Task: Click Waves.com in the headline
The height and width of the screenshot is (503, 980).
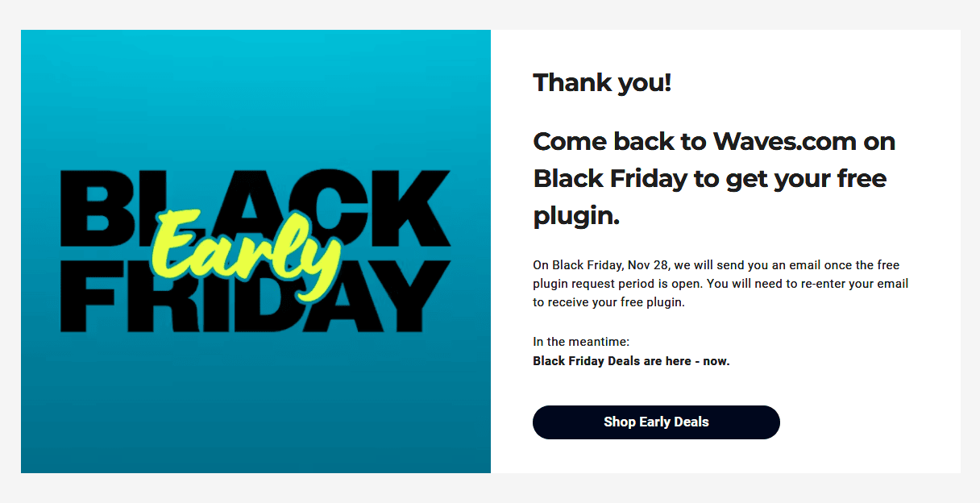Action: (x=784, y=142)
